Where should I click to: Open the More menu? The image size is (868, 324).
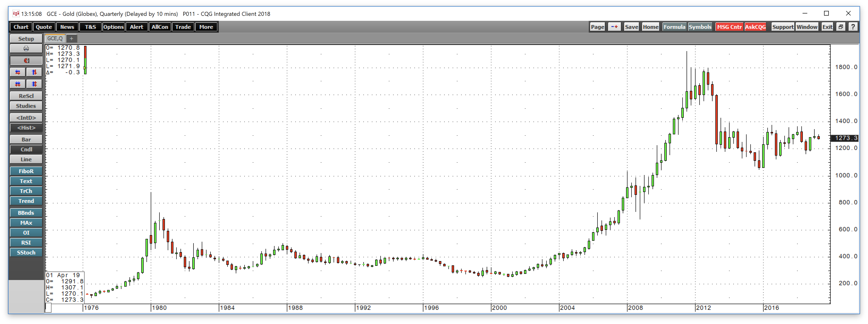(x=206, y=27)
